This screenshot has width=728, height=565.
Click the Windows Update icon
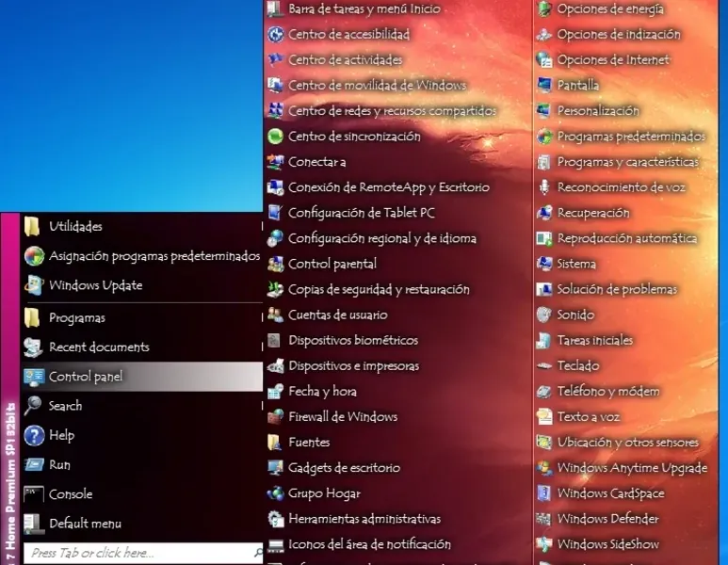[x=34, y=285]
